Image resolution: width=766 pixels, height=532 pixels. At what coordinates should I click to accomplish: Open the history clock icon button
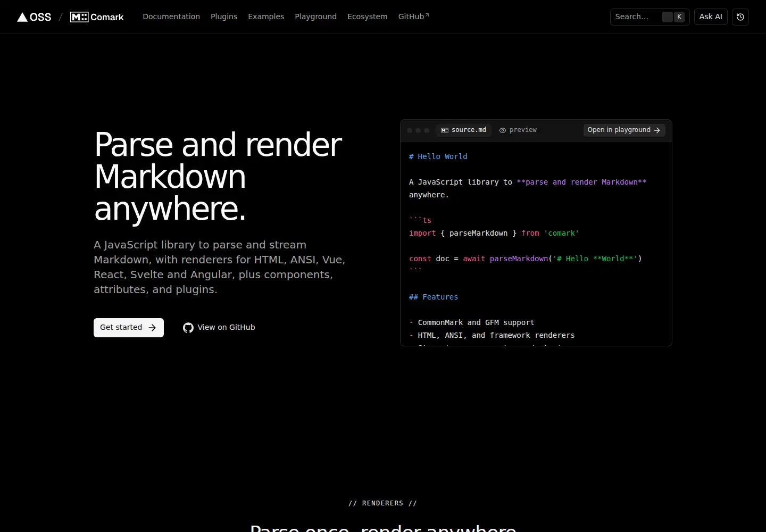[740, 17]
